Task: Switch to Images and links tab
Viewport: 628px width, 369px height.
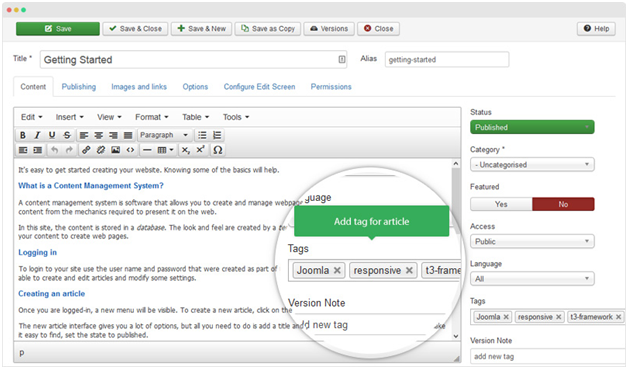Action: tap(139, 87)
